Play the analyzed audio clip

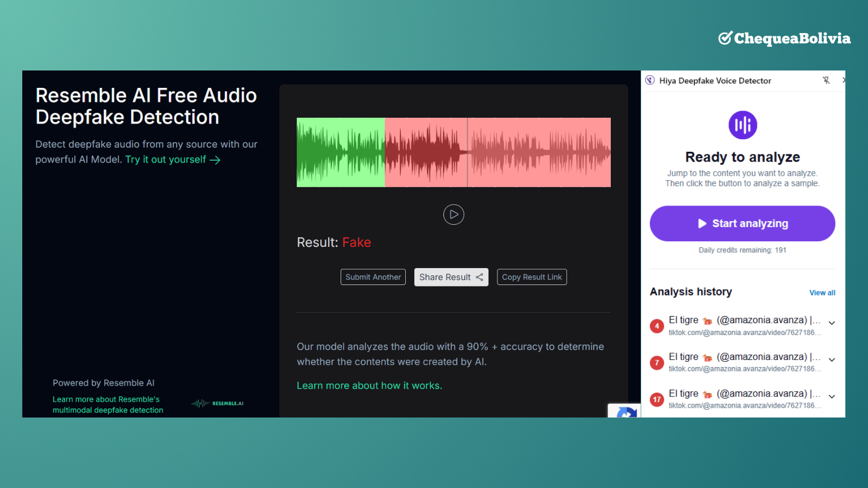point(454,215)
